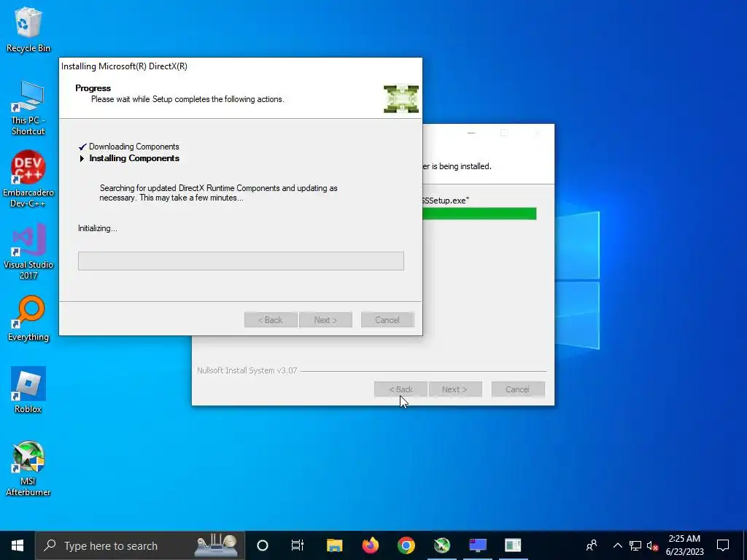Open the Windows Start menu

click(x=18, y=545)
